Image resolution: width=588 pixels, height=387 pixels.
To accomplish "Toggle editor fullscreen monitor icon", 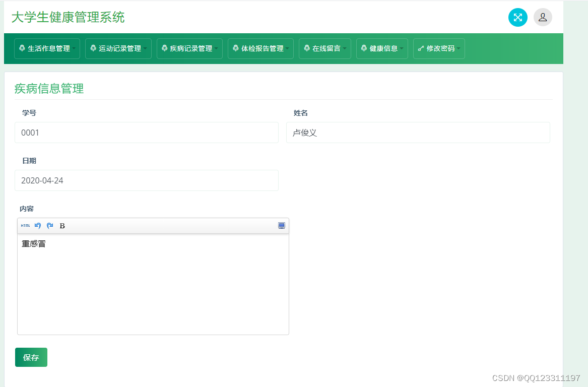I will (x=282, y=225).
